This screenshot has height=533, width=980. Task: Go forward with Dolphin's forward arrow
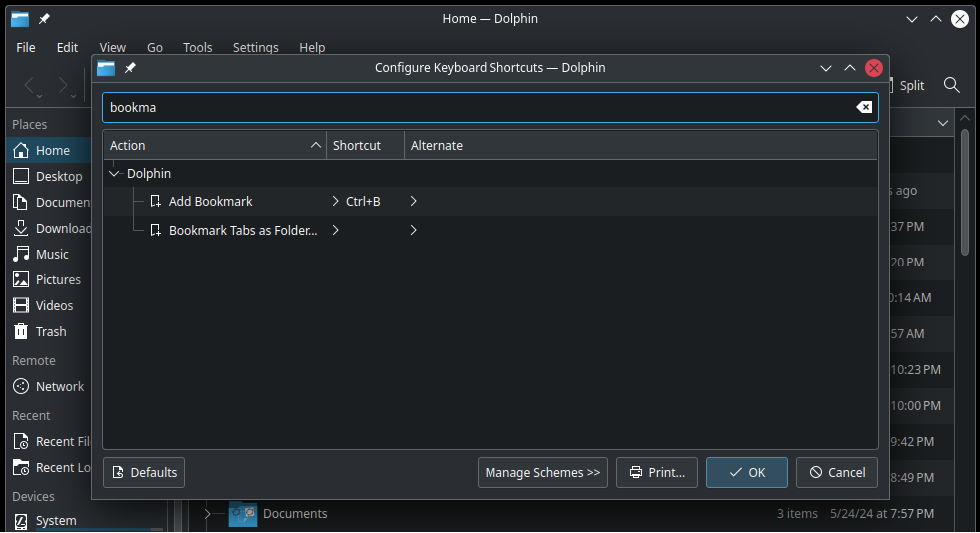63,85
